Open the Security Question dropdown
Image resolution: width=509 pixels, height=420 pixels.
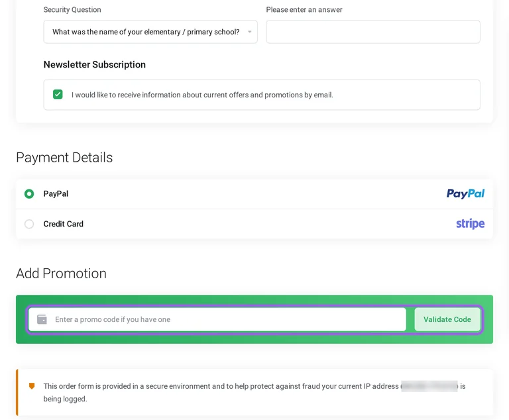click(x=150, y=32)
